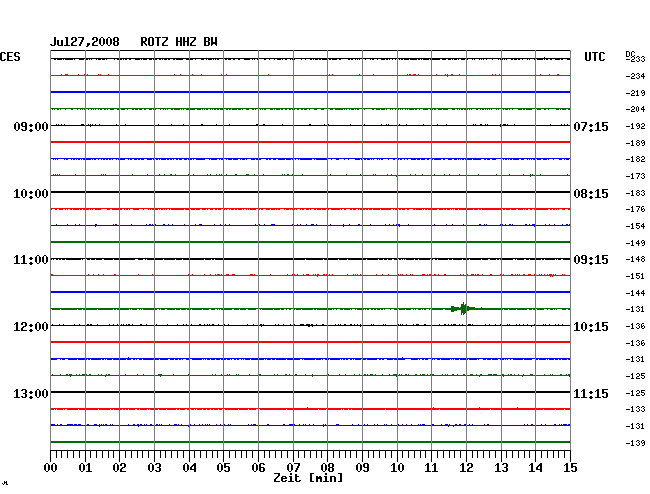Click the 09:15 UTC time label

pyautogui.click(x=591, y=260)
